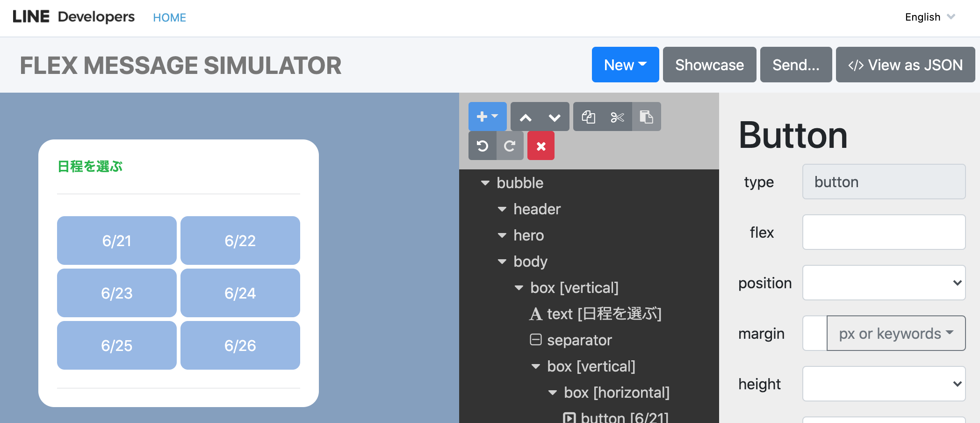Collapse the header node in the tree
This screenshot has width=980, height=423.
(502, 209)
